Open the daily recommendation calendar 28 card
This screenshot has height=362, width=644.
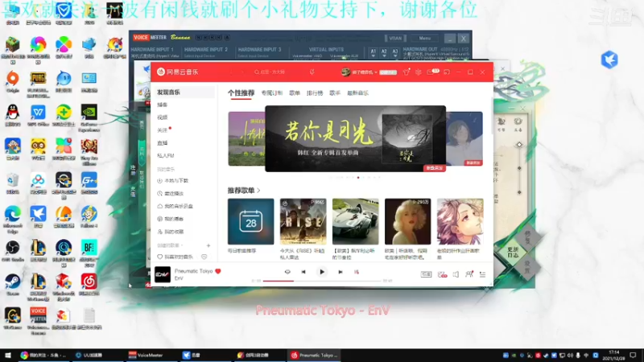coord(250,222)
